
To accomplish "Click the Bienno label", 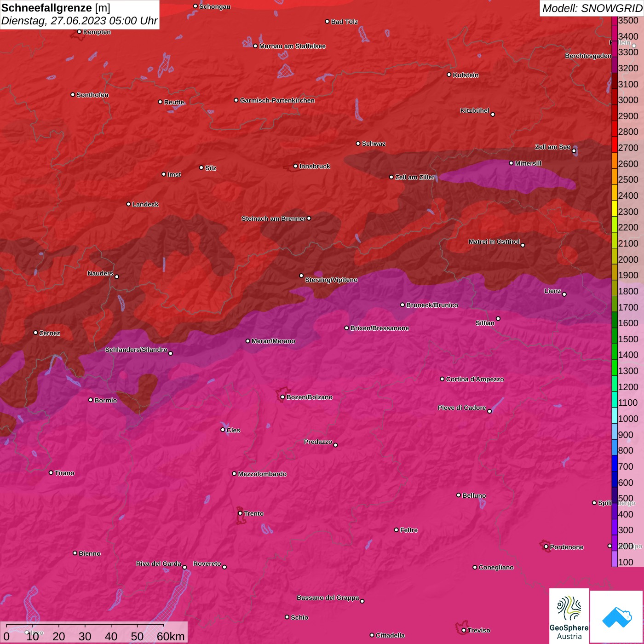I will click(x=90, y=553).
